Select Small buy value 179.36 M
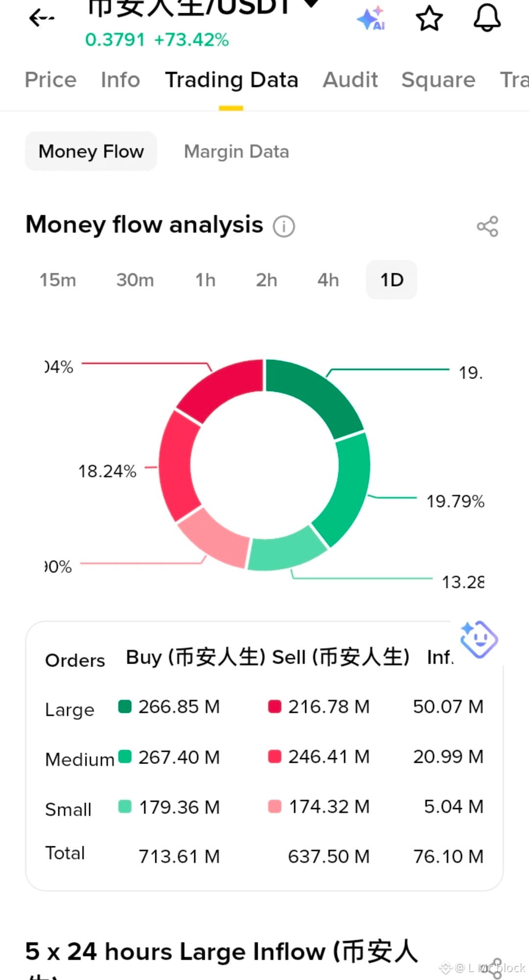The image size is (529, 980). 179,807
